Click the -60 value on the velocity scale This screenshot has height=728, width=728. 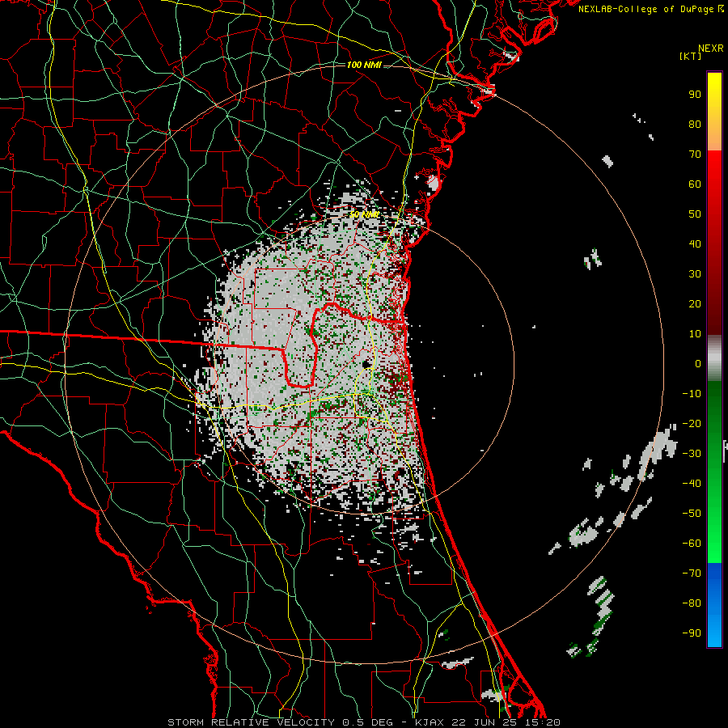point(692,544)
